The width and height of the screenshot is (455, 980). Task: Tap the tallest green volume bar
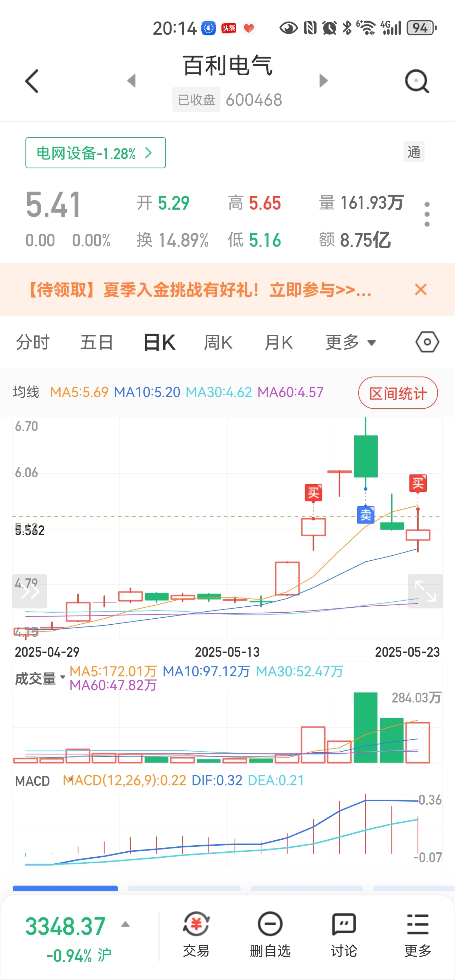[x=366, y=727]
